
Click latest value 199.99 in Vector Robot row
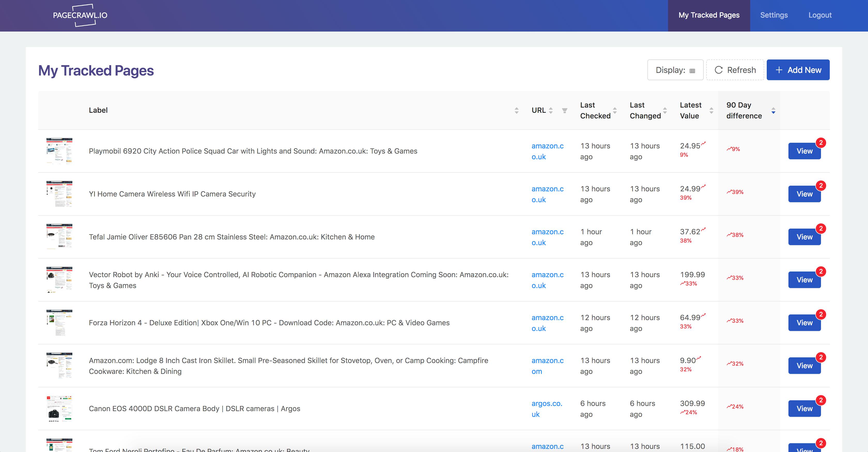click(x=692, y=275)
